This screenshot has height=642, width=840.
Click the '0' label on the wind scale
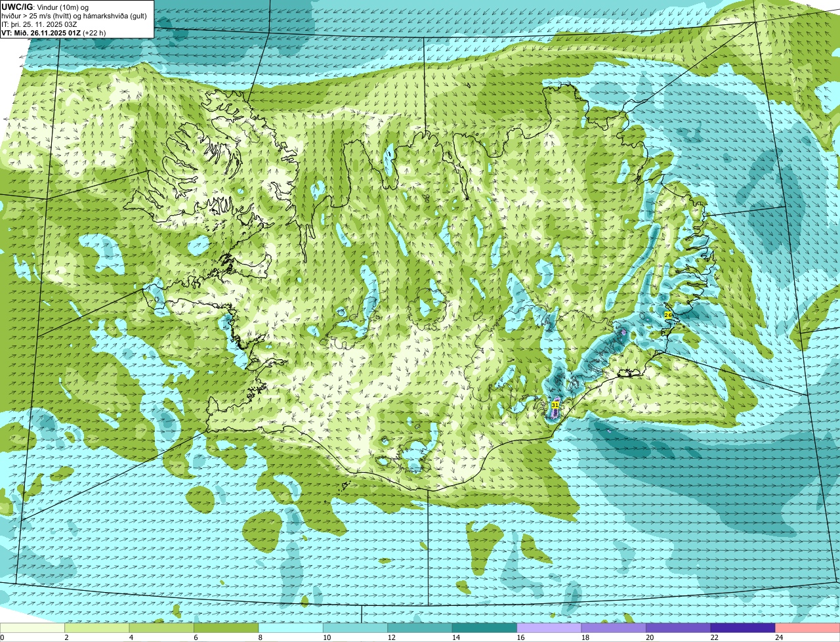coord(2,637)
